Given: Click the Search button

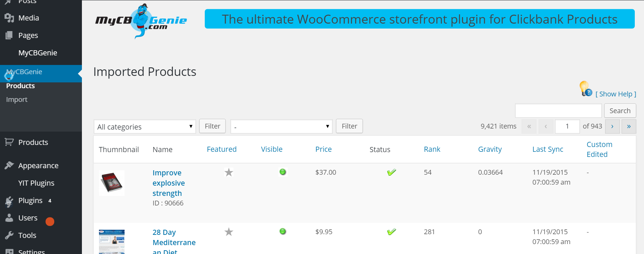Looking at the screenshot, I should coord(620,111).
